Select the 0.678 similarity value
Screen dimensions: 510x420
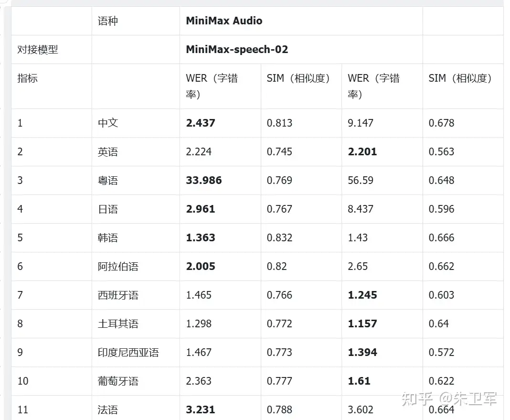pos(441,123)
